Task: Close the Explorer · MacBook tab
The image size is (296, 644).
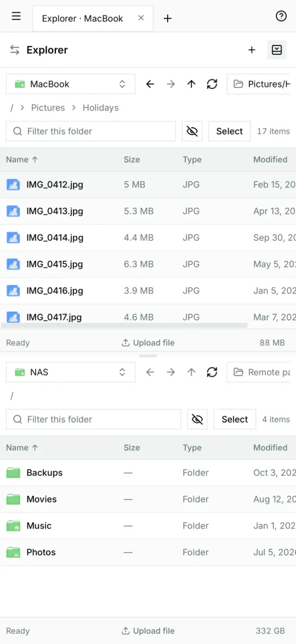Action: [141, 18]
